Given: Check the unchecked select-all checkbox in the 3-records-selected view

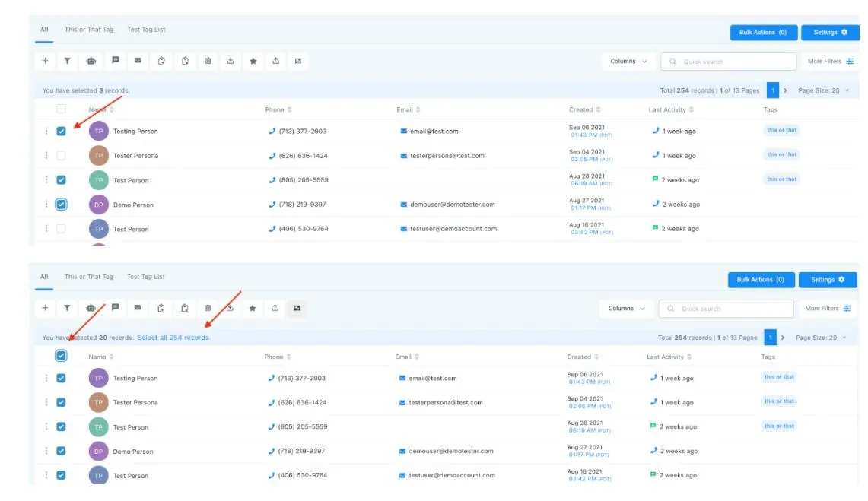Looking at the screenshot, I should [61, 109].
